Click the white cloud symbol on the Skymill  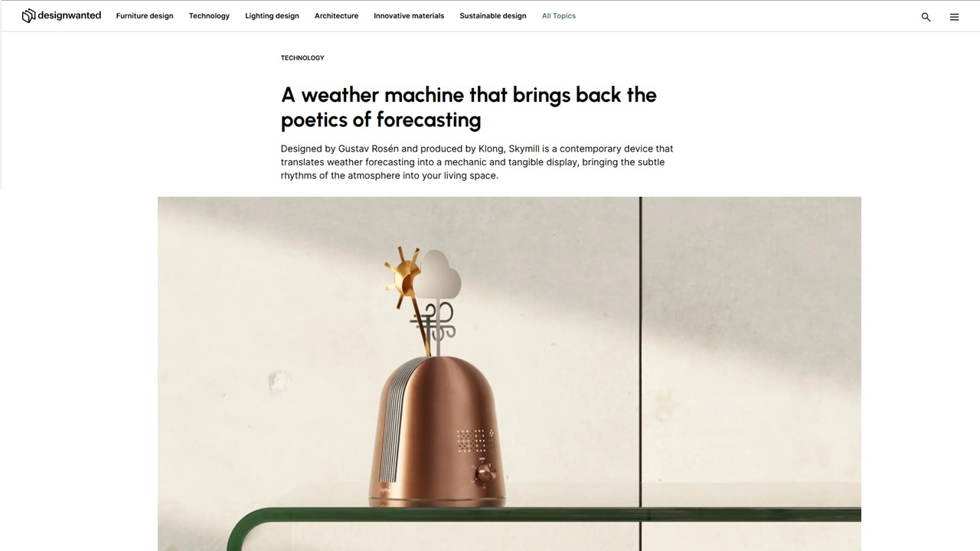(437, 275)
